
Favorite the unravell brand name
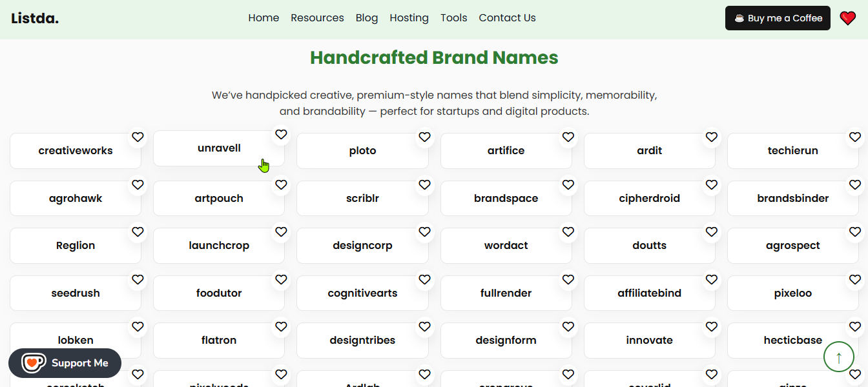coord(281,134)
